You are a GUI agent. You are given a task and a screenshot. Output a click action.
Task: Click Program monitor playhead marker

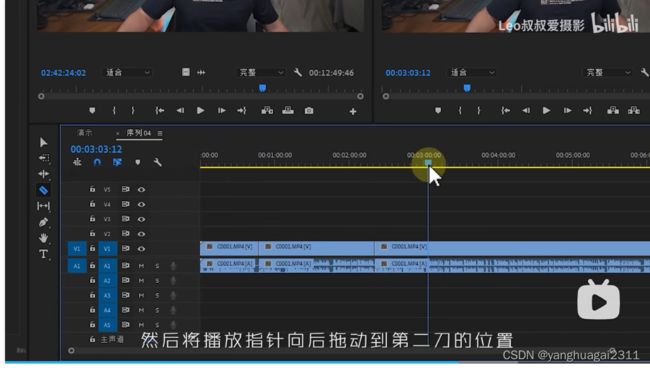(467, 88)
